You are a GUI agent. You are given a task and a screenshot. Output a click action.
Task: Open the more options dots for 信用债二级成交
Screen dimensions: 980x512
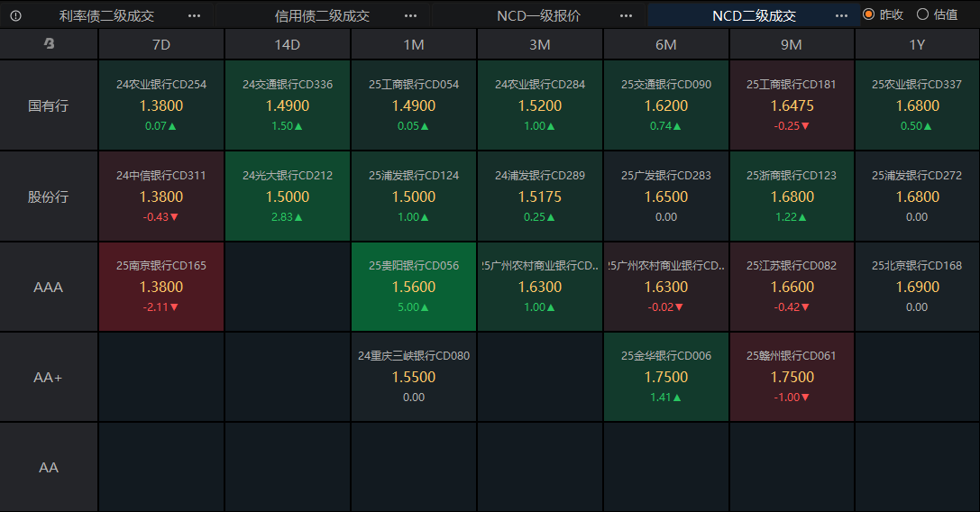tap(410, 15)
